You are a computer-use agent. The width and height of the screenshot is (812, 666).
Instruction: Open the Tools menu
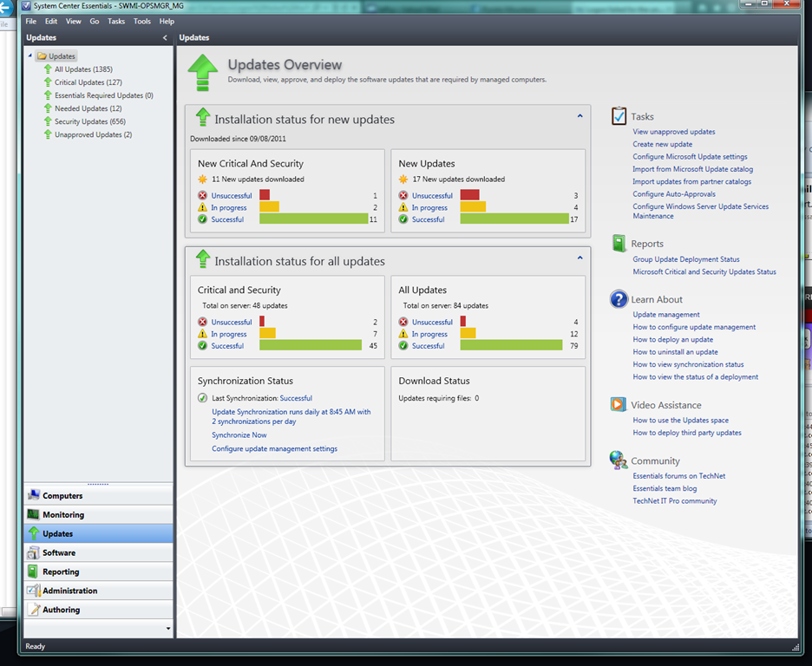pyautogui.click(x=141, y=21)
